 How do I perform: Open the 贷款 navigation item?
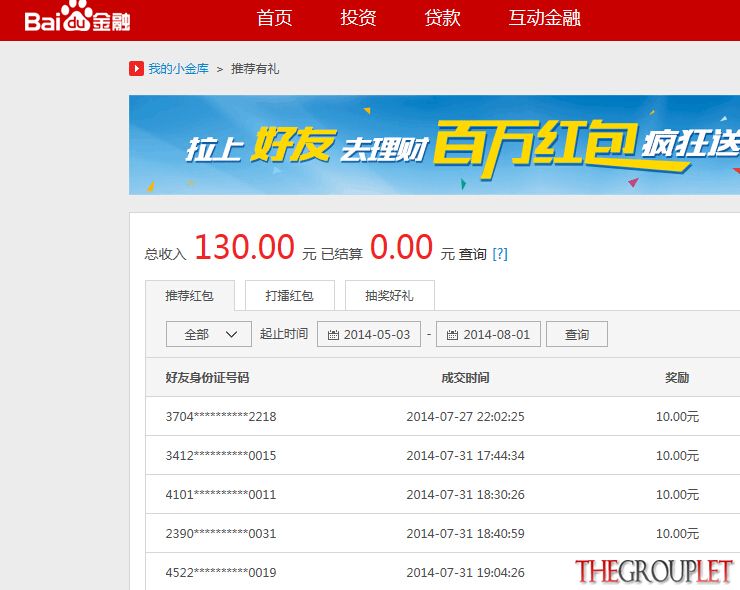coord(442,18)
